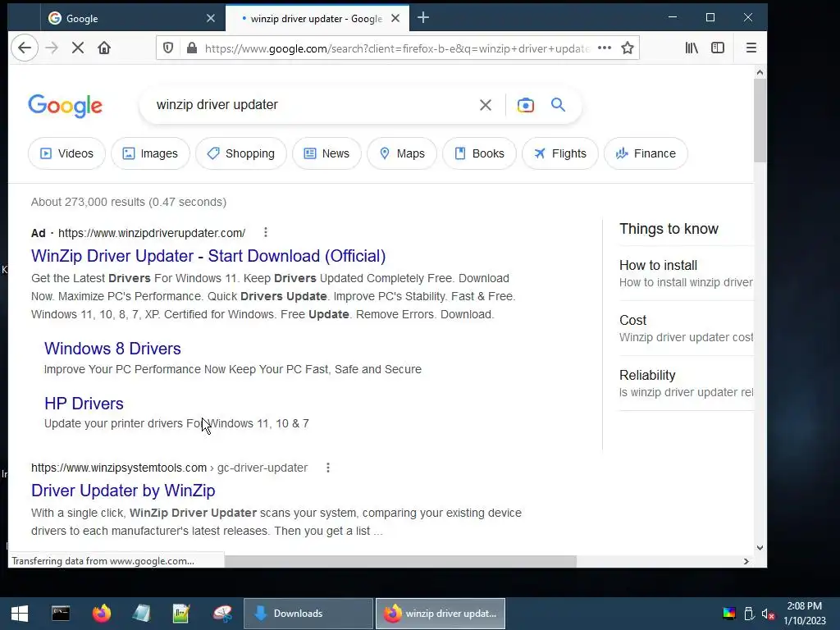Click the https://www.winzipdriverupdater.com/ ad URL
This screenshot has height=630, width=840.
click(x=152, y=233)
